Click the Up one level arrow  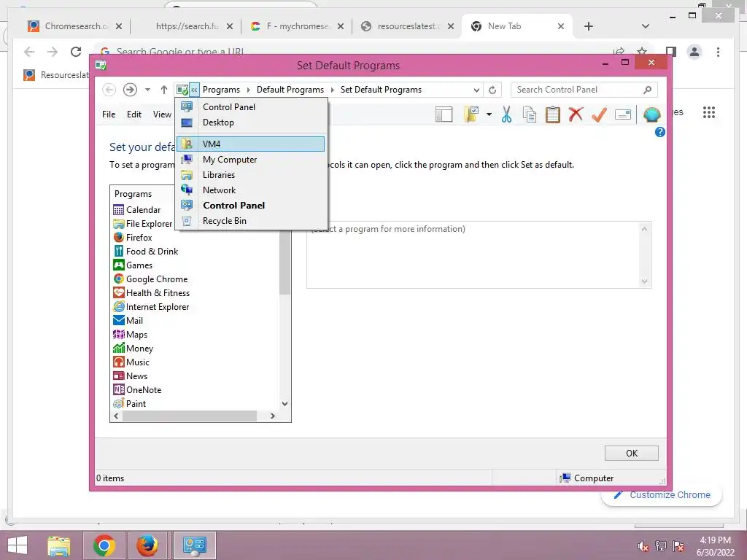(164, 90)
